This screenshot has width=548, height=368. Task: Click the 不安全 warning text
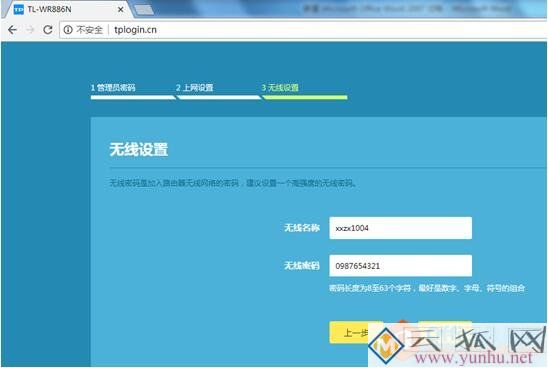[x=89, y=30]
